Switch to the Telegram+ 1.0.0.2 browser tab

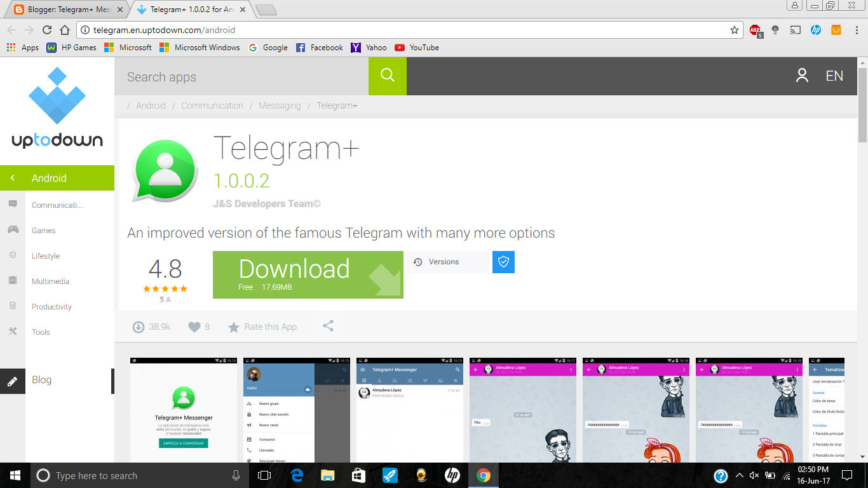pyautogui.click(x=189, y=10)
